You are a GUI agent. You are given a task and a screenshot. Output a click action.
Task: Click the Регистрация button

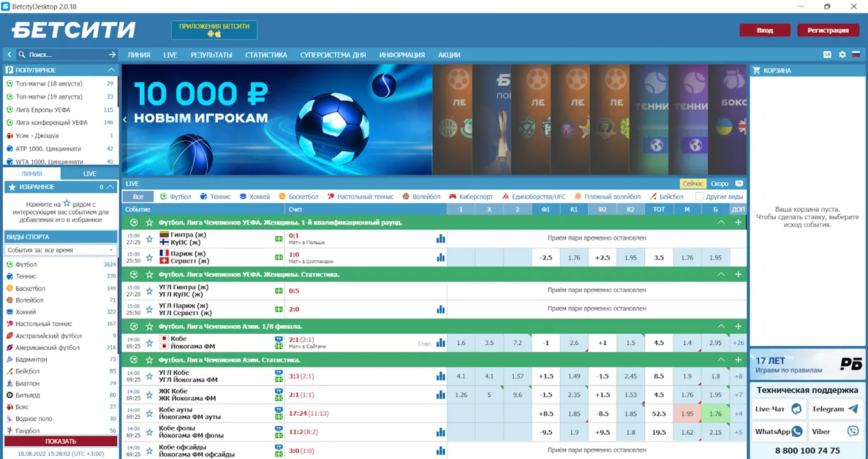828,30
